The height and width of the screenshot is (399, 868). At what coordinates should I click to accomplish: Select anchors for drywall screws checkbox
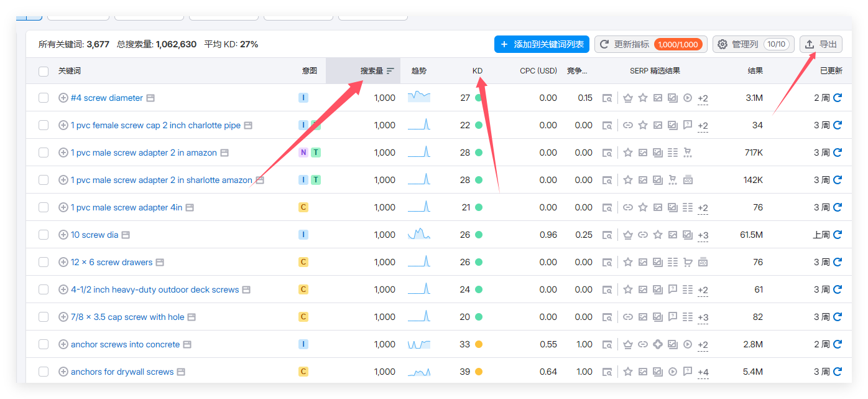click(x=44, y=372)
